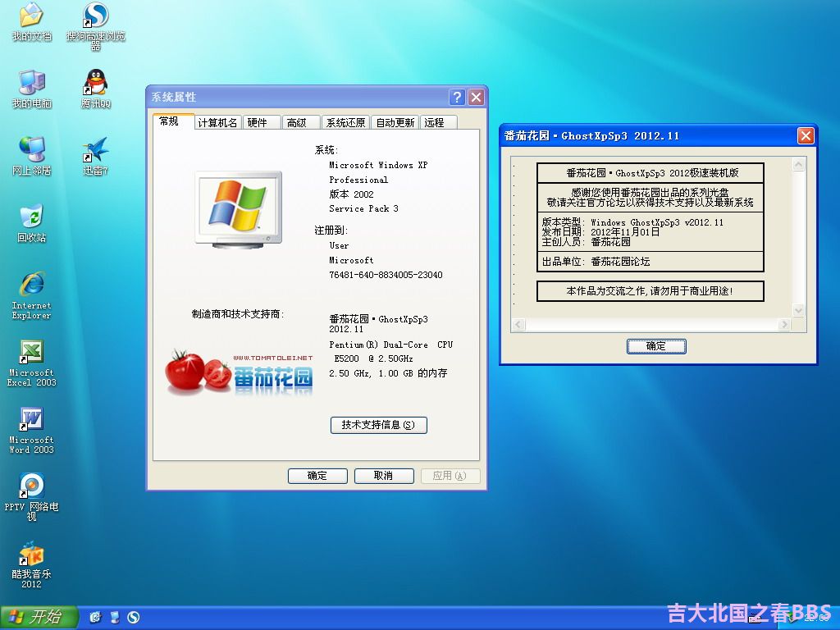Click the 出品单位: 番茄花园论坛 line
Screen dimensions: 840x630
[596, 262]
